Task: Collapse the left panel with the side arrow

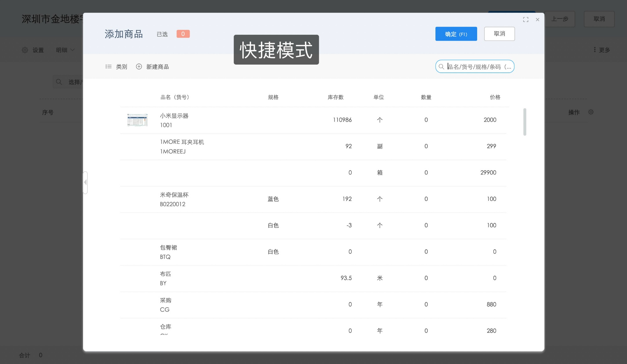Action: click(x=85, y=182)
